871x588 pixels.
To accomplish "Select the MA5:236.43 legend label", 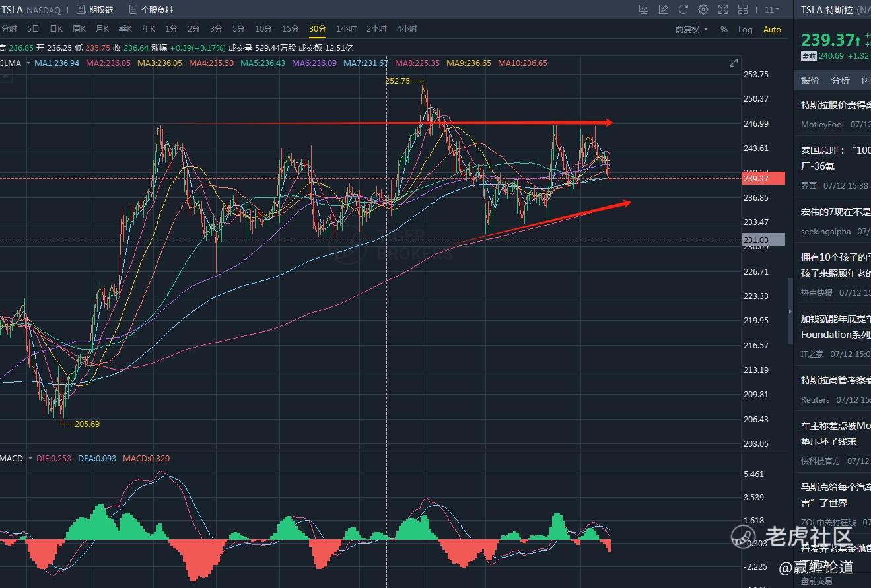I will pos(263,63).
